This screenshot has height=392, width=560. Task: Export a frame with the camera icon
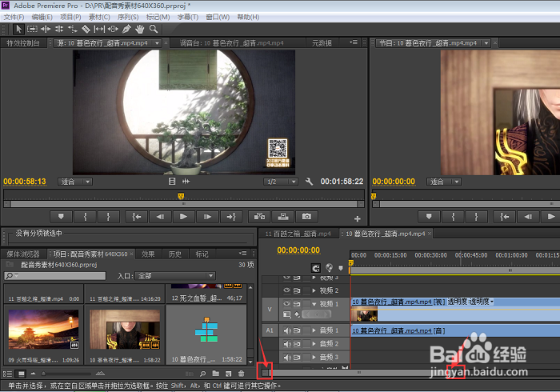[x=306, y=216]
